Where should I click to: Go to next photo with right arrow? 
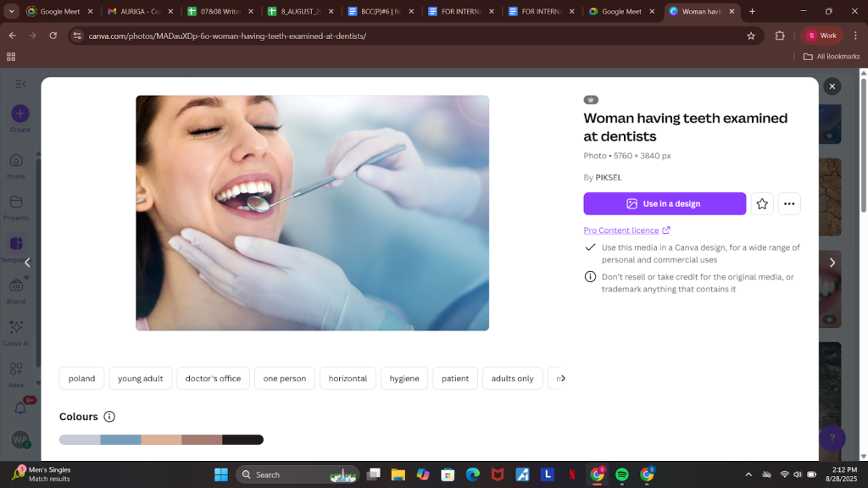[x=832, y=263]
